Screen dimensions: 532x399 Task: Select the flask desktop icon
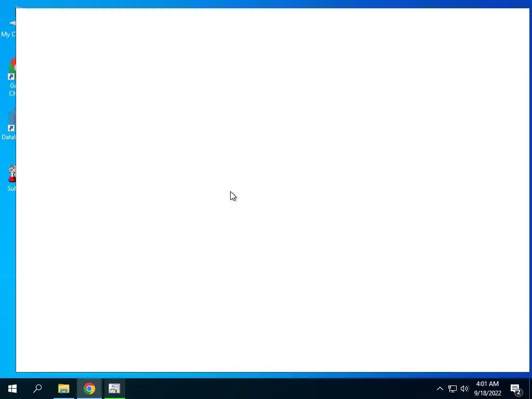(x=11, y=178)
